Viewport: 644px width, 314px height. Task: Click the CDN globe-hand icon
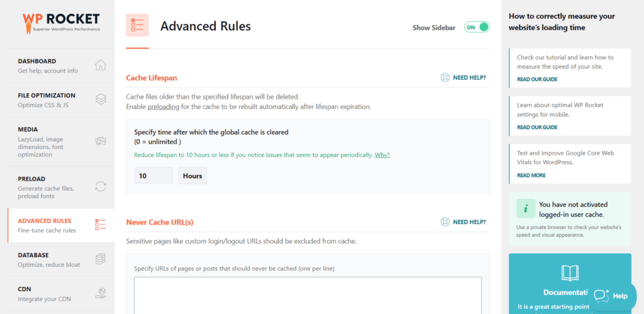point(101,293)
